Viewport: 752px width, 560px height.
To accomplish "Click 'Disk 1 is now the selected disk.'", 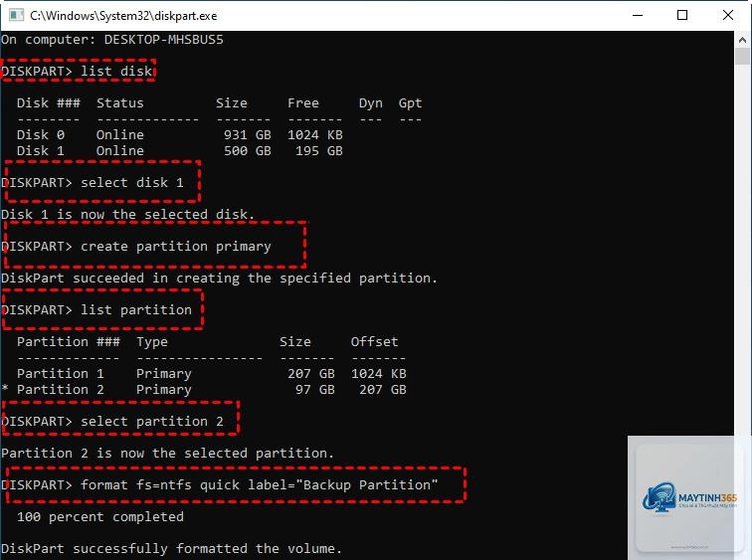I will click(127, 214).
